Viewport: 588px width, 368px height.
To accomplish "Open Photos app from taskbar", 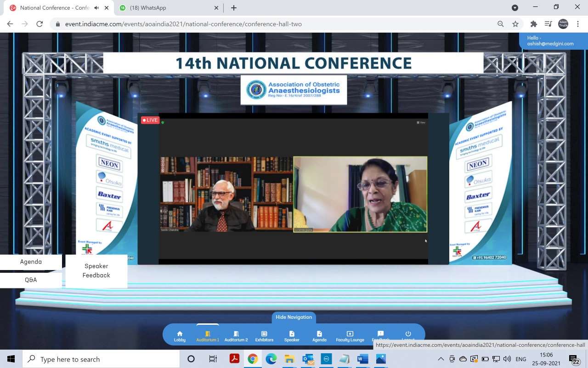I will tap(381, 359).
